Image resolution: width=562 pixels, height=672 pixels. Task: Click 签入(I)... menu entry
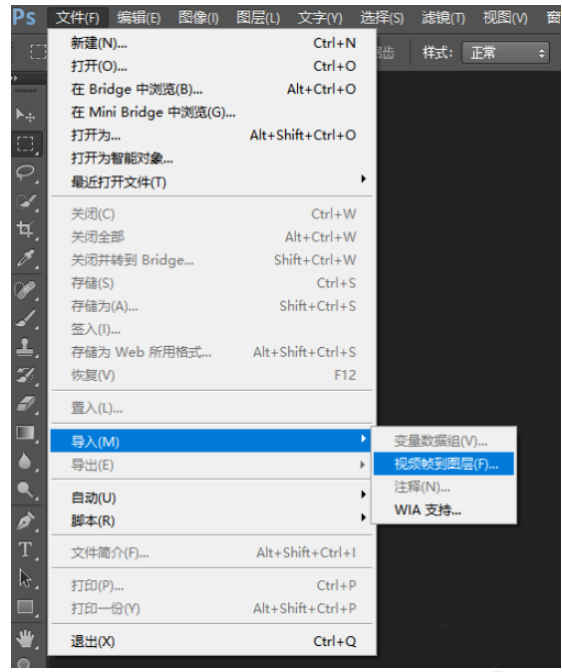point(211,330)
